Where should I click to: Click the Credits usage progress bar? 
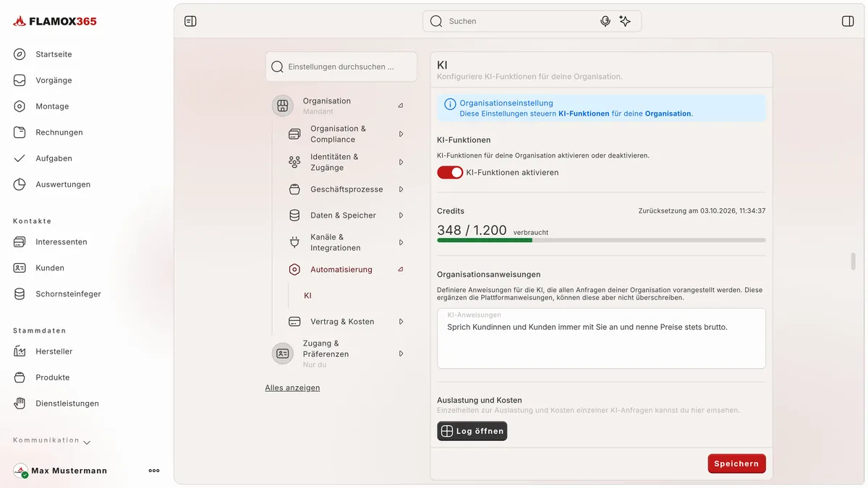pyautogui.click(x=601, y=240)
